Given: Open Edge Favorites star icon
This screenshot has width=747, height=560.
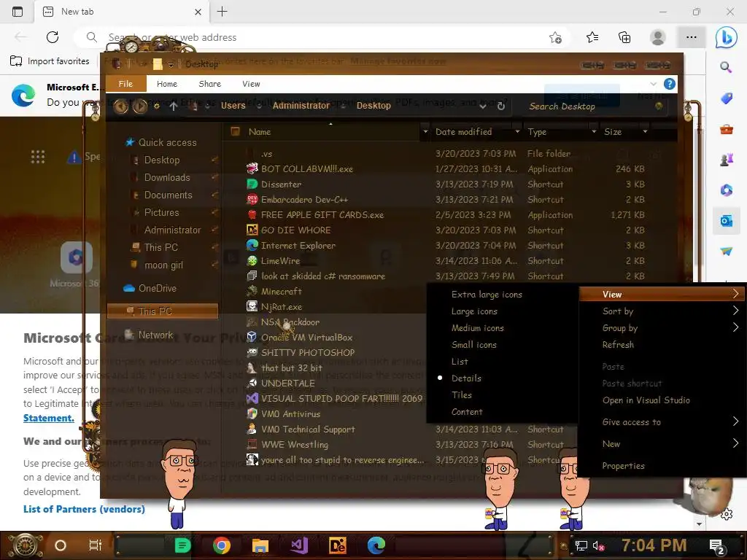Looking at the screenshot, I should (592, 37).
